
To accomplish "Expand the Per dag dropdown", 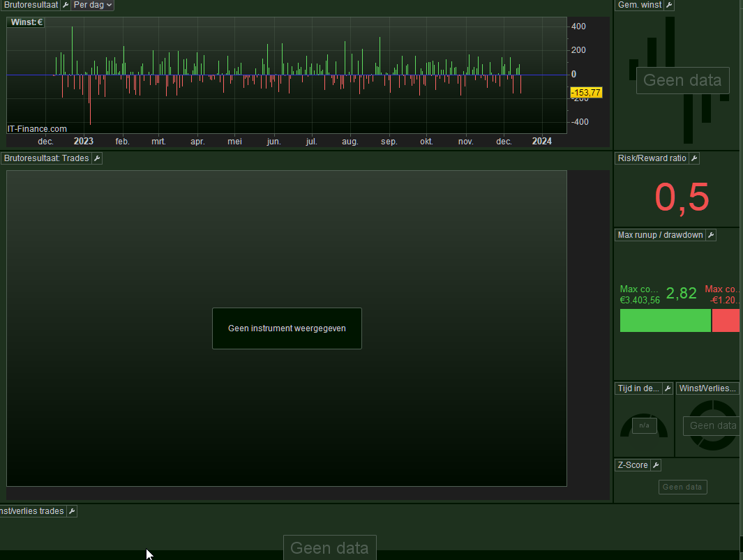I will (x=93, y=5).
